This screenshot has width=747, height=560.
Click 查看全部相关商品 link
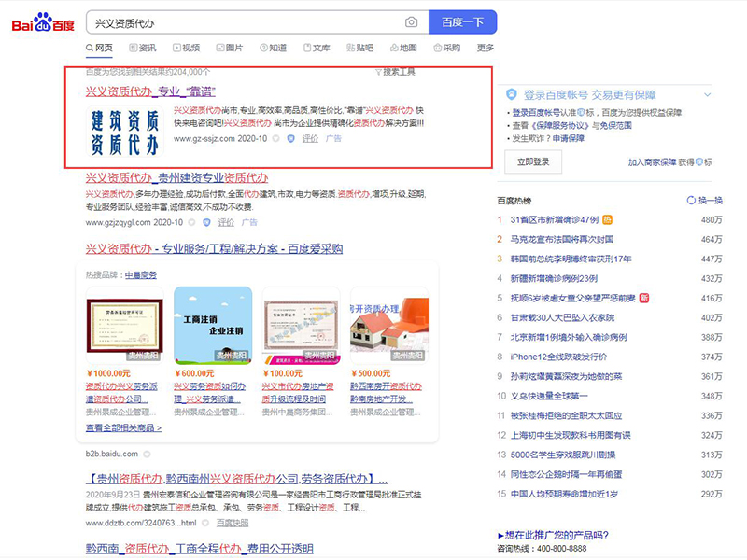click(123, 428)
